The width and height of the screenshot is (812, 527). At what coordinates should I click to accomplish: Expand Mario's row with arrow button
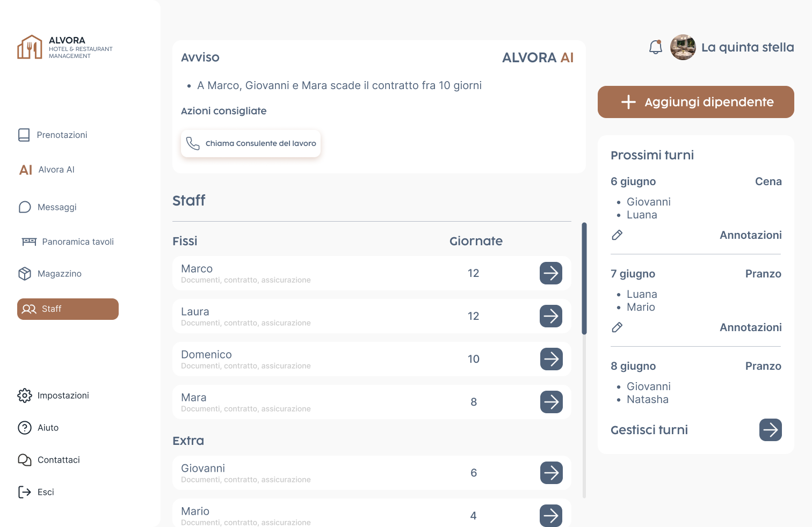(550, 515)
